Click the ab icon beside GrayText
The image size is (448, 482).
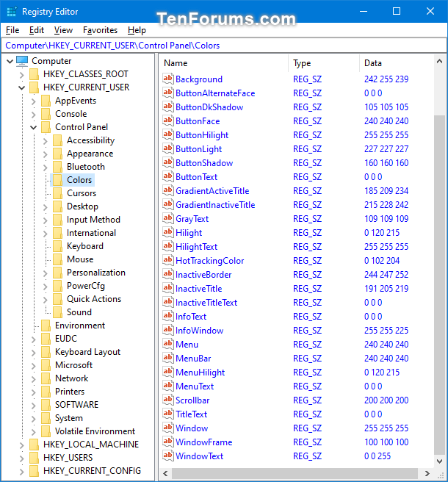point(167,218)
